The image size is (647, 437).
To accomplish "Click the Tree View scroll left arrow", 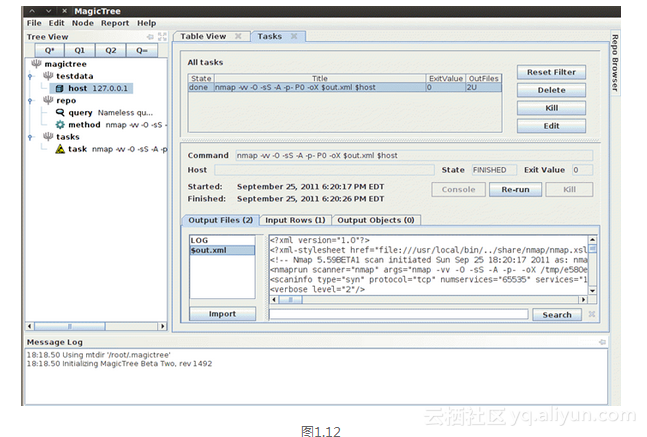I will point(30,326).
